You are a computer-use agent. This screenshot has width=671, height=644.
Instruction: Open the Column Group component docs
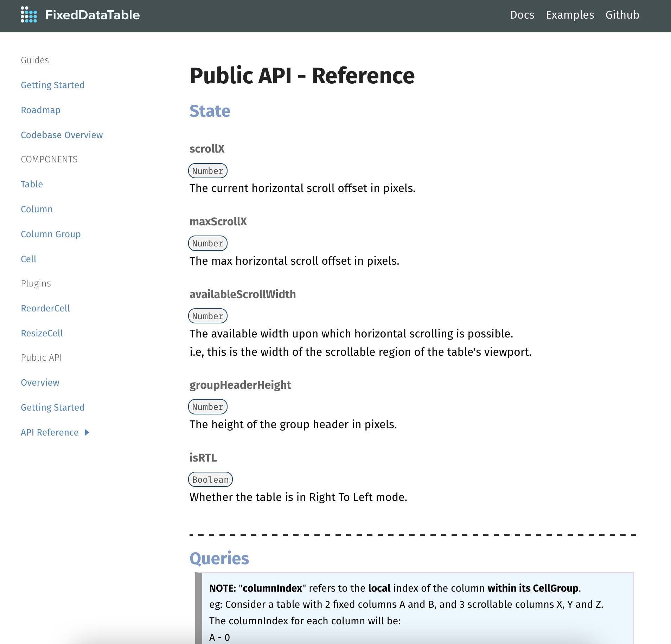51,234
